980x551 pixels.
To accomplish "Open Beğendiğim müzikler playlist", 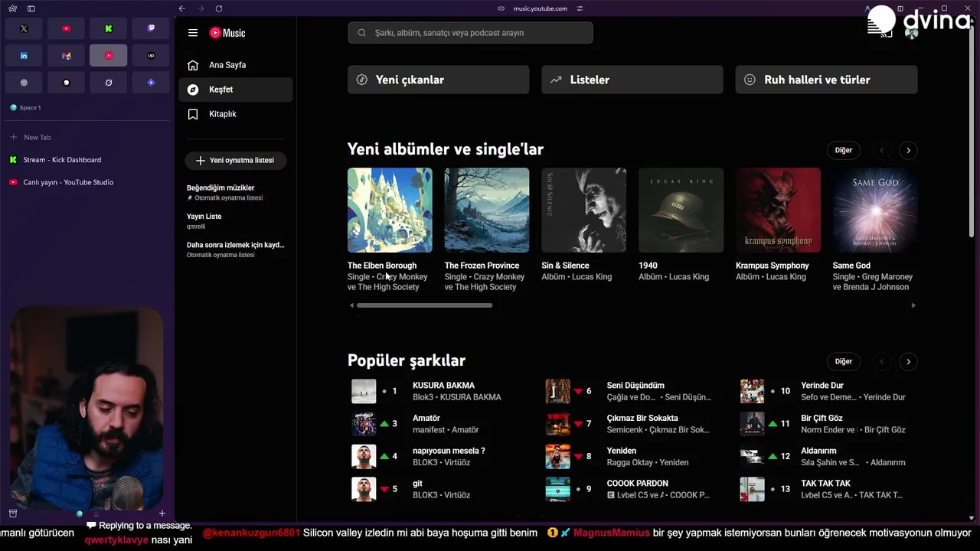I will coord(236,192).
